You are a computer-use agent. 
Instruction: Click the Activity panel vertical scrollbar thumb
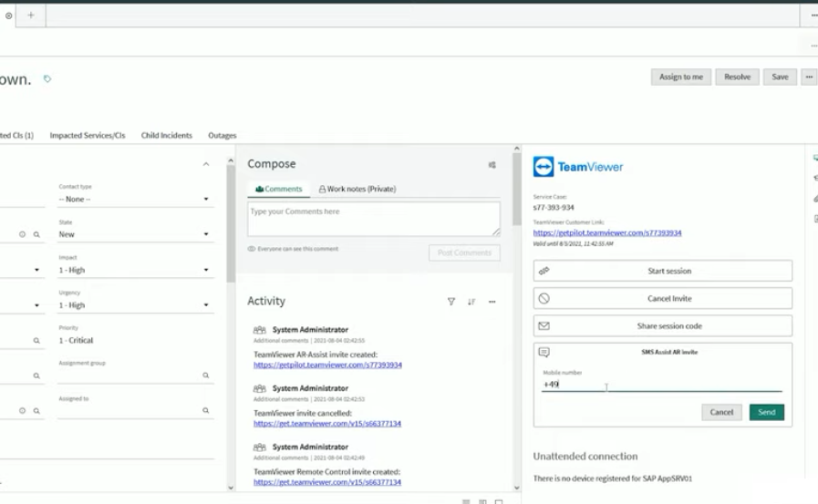[516, 189]
